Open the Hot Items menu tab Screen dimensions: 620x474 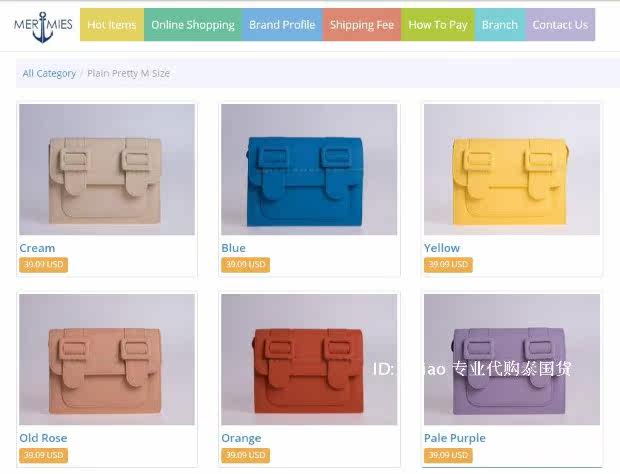[x=112, y=25]
